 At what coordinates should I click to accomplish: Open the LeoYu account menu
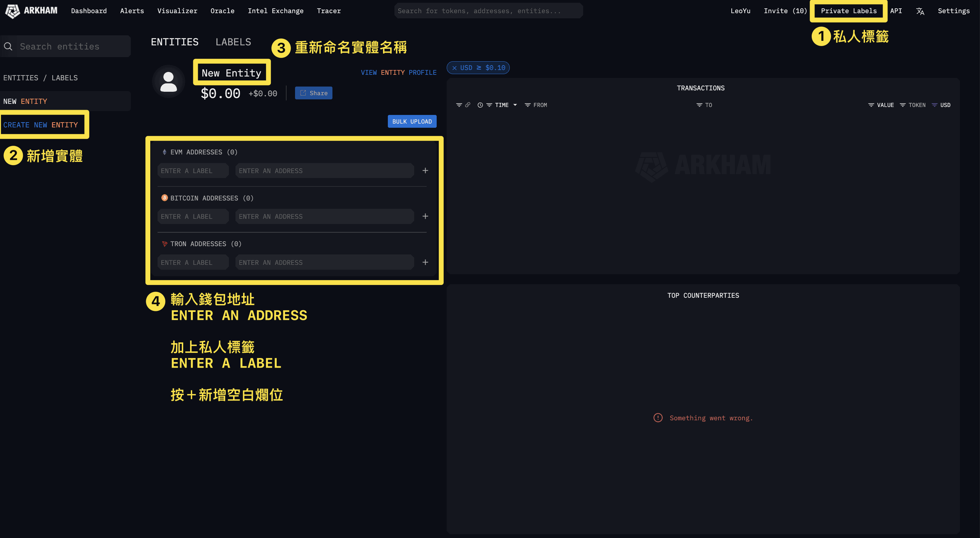(x=740, y=11)
